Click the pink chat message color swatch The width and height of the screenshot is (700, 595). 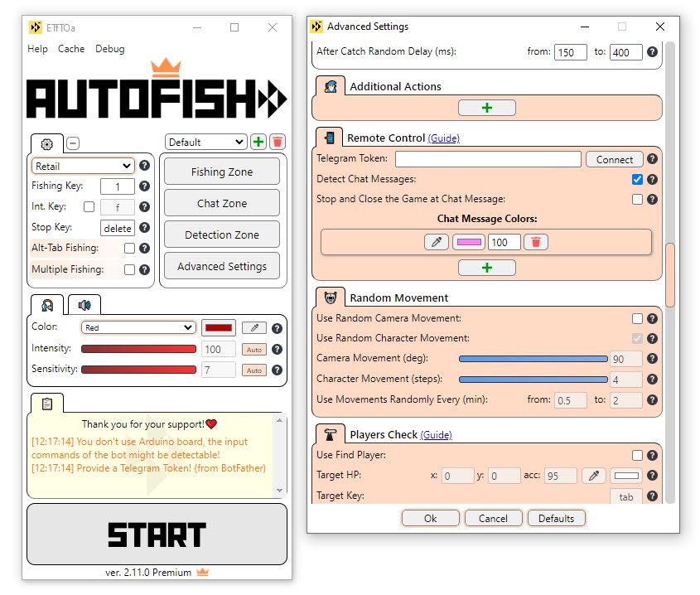469,242
